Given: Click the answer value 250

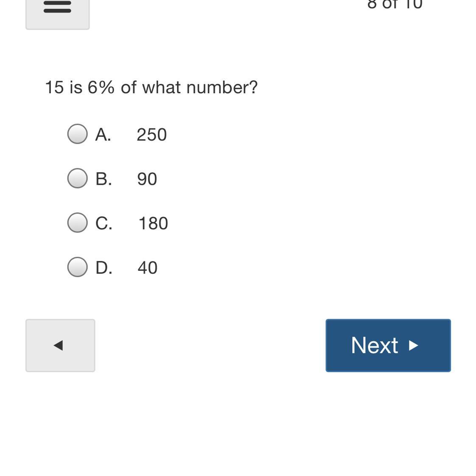Looking at the screenshot, I should [151, 135].
